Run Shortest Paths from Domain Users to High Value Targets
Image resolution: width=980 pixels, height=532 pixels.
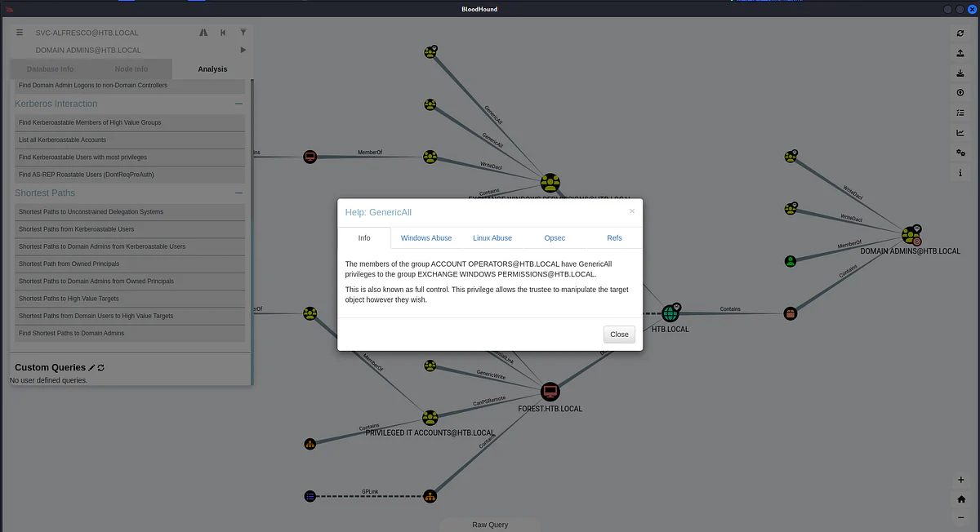pos(130,316)
